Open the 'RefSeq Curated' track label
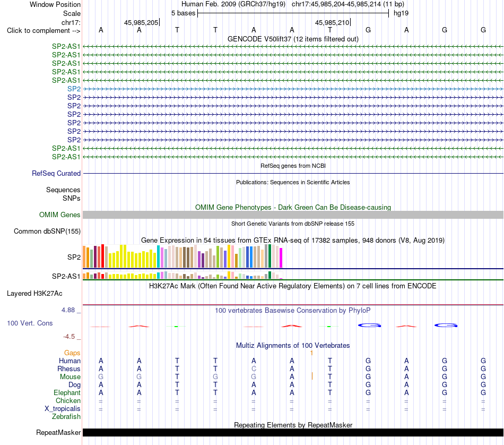The image size is (504, 445). click(56, 173)
